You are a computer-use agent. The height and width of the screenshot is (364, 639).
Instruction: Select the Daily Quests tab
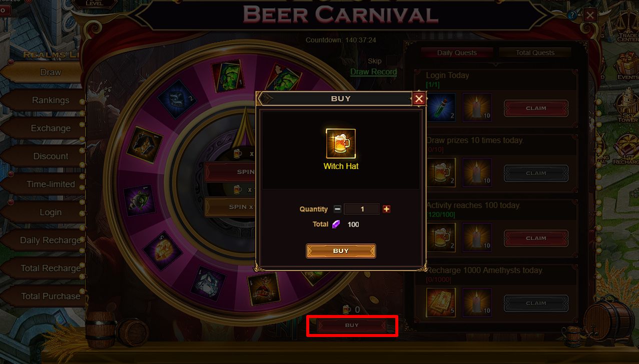[457, 52]
